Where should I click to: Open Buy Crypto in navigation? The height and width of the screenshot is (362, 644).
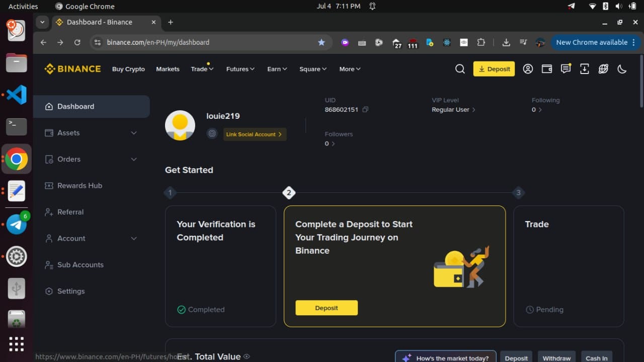[128, 69]
